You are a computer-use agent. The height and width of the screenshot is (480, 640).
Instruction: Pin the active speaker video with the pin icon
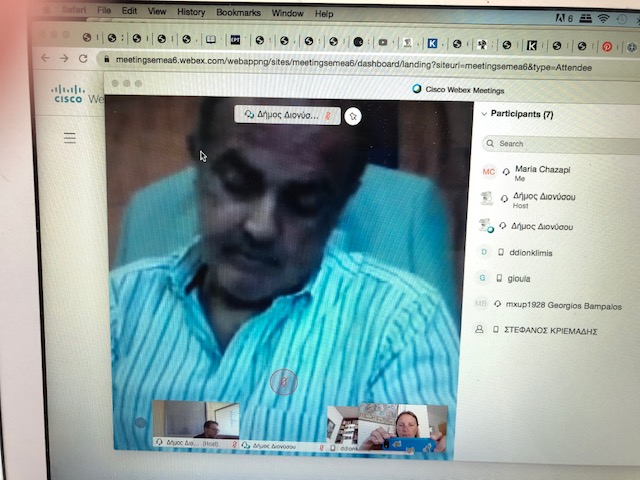tap(353, 117)
